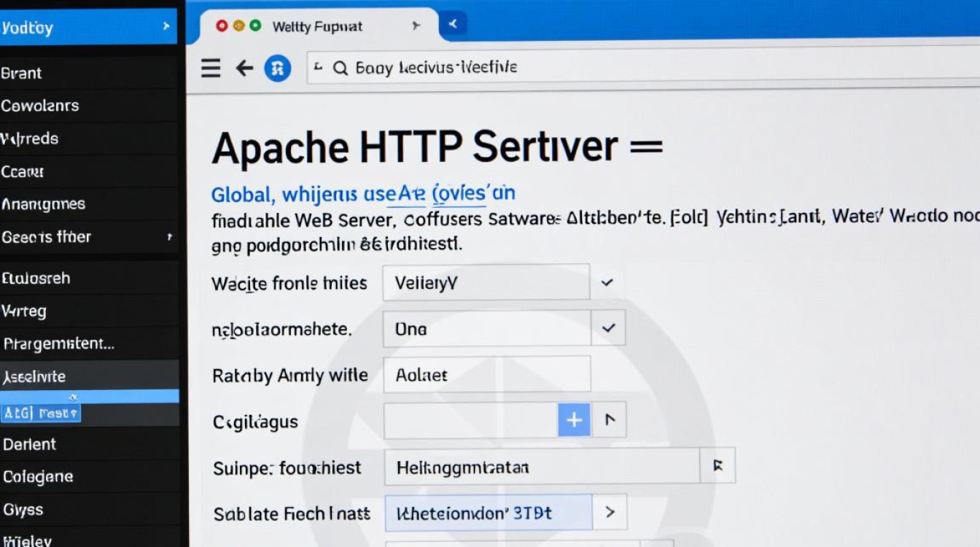Screen dimensions: 980x547
Task: Click the round blue icon beside back arrow
Action: click(x=277, y=69)
